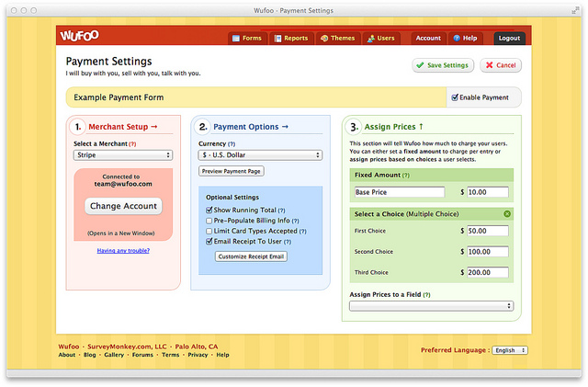Open the Help tab

tap(466, 39)
